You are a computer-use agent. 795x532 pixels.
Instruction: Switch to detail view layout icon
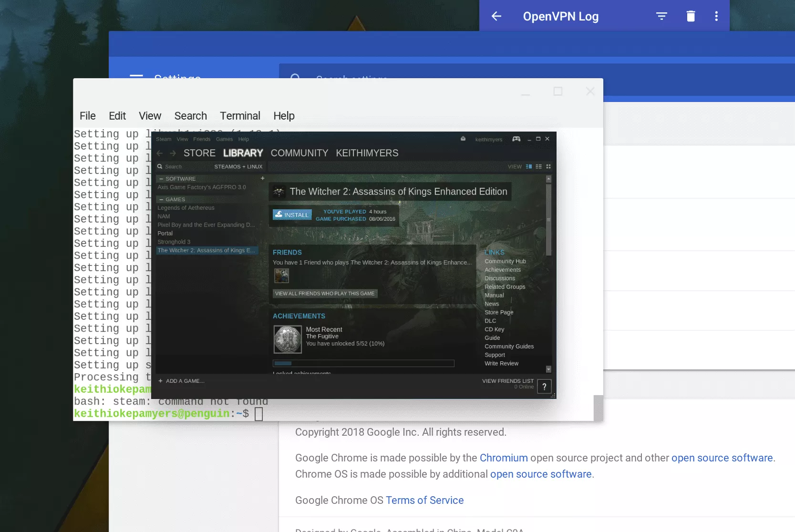pos(528,167)
